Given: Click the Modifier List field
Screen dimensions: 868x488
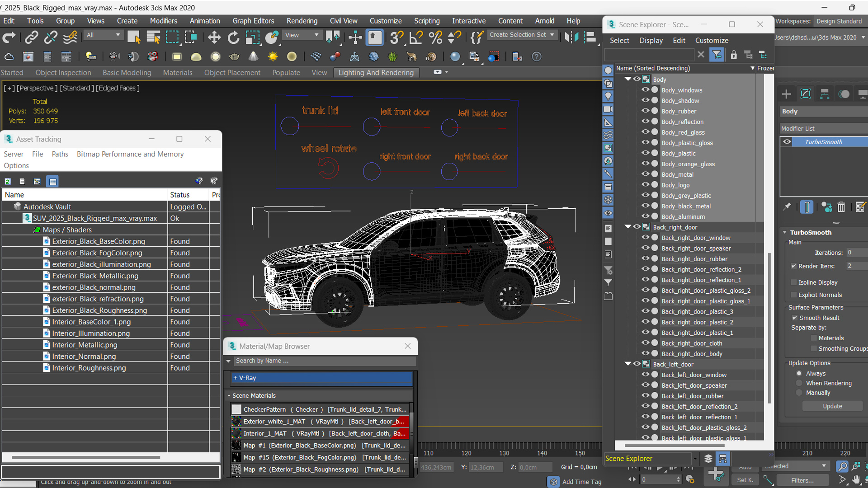Looking at the screenshot, I should click(824, 128).
